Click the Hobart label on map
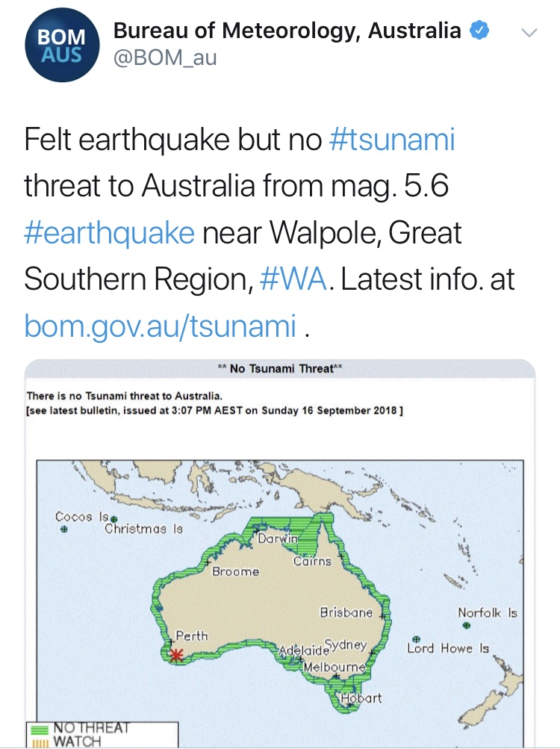The image size is (560, 749). point(361,698)
